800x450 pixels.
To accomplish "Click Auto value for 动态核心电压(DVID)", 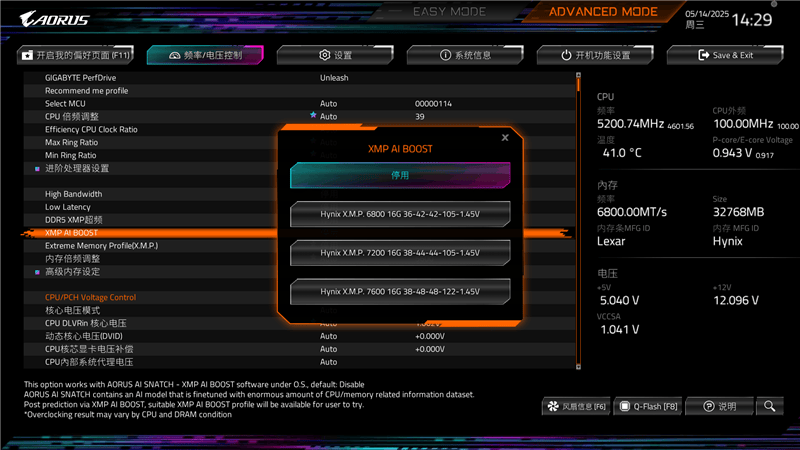I will [x=328, y=336].
